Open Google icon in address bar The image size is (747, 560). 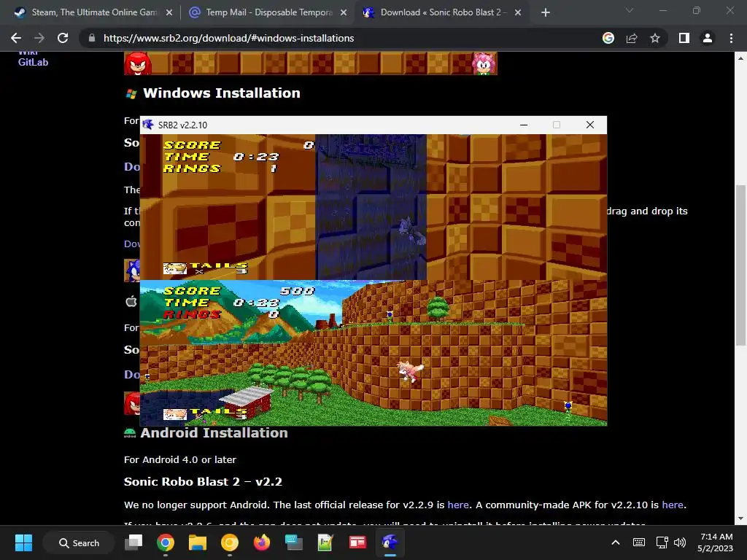(608, 38)
